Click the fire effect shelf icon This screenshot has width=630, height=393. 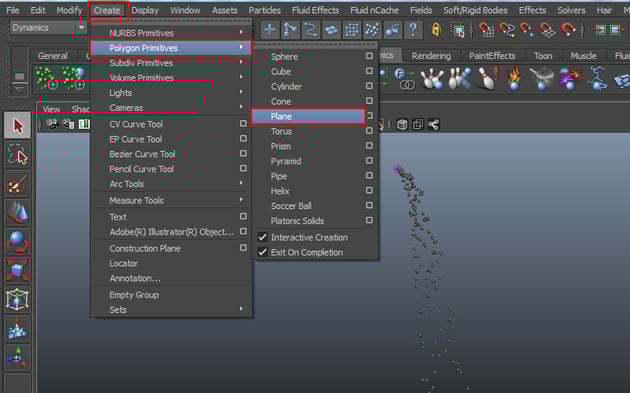click(x=515, y=78)
